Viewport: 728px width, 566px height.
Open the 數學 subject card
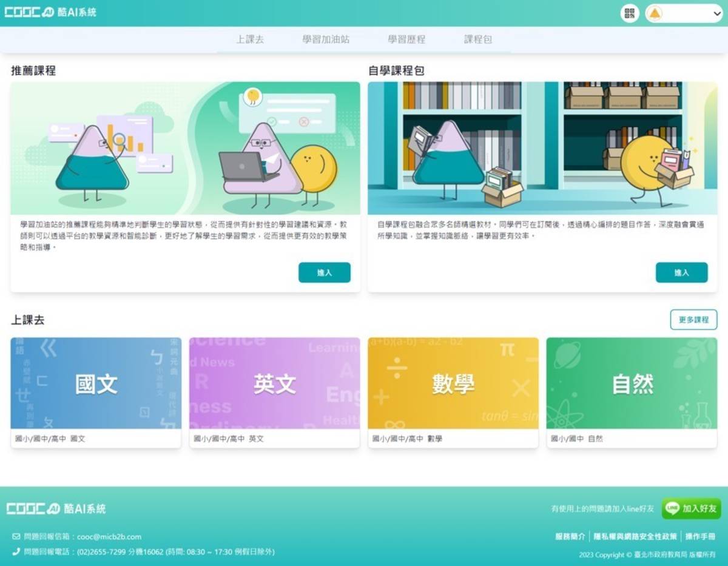point(454,382)
